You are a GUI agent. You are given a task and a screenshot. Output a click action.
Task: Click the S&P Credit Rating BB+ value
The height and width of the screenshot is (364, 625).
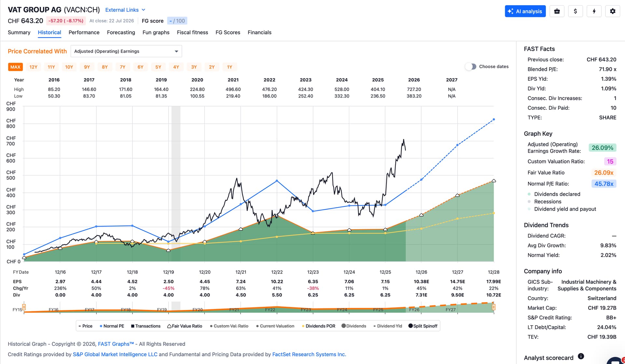point(611,317)
